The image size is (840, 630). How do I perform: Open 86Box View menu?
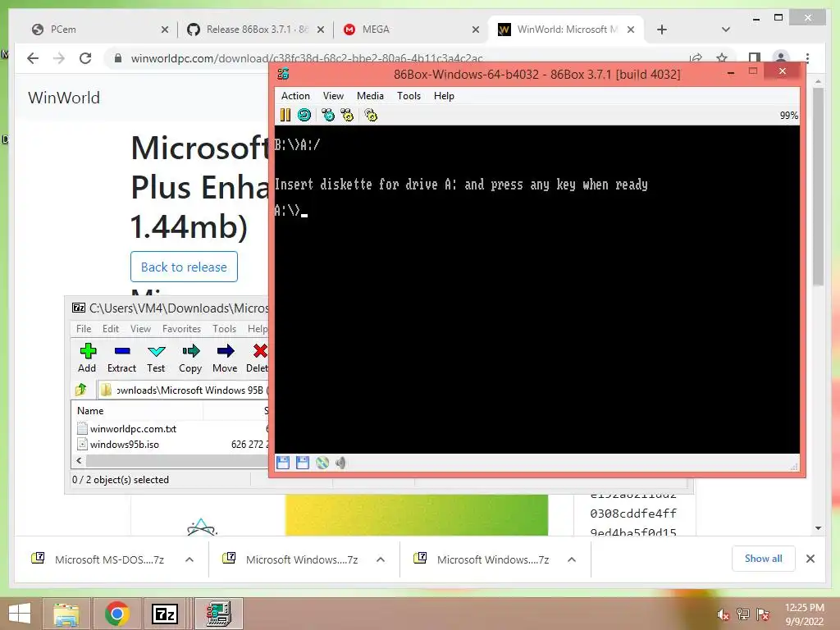coord(333,96)
